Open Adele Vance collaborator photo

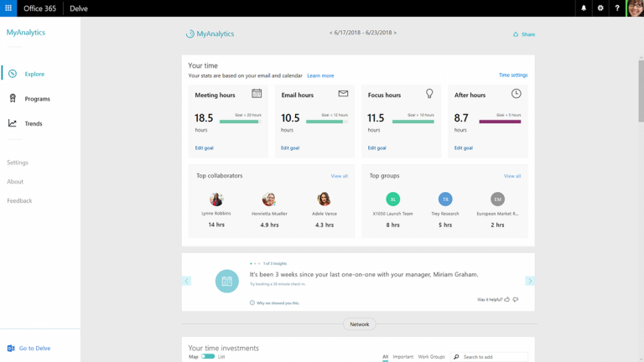[x=324, y=199]
